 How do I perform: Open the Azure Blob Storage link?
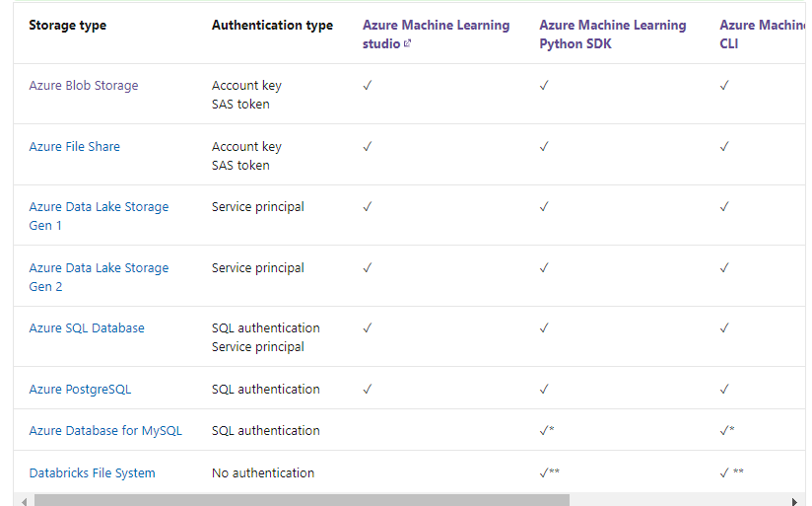(84, 86)
